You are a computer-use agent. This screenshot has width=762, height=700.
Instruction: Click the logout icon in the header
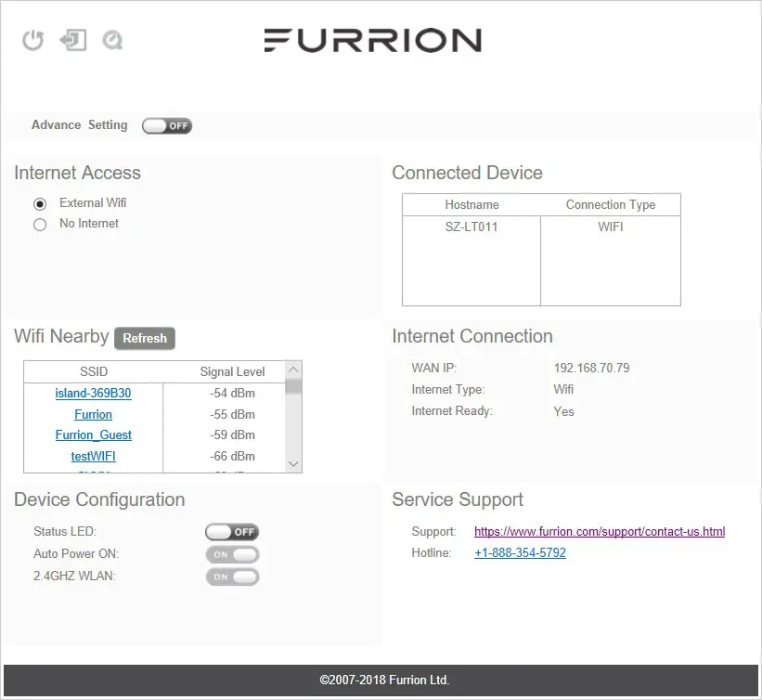tap(72, 40)
